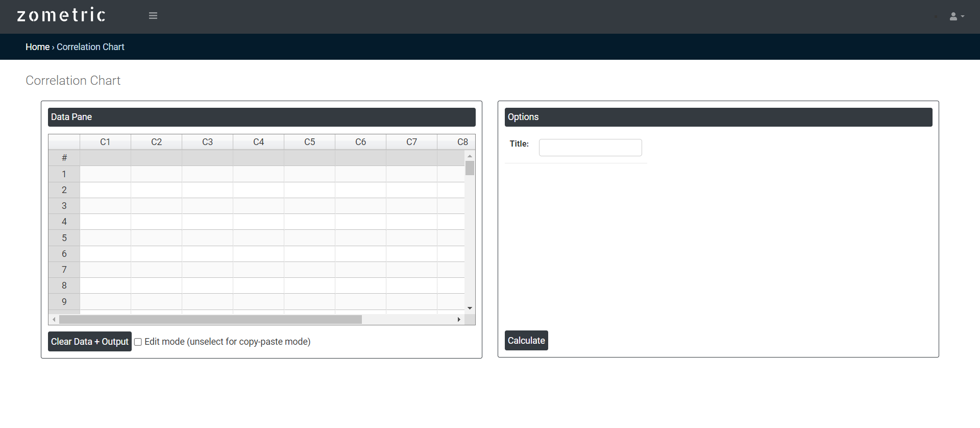Click the # header row label

point(64,158)
